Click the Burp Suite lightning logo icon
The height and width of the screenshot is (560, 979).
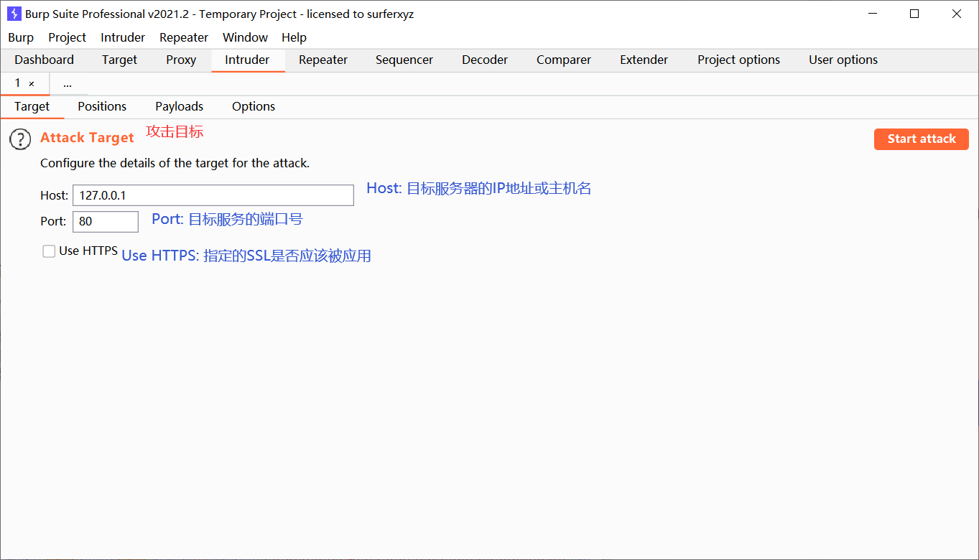tap(14, 14)
